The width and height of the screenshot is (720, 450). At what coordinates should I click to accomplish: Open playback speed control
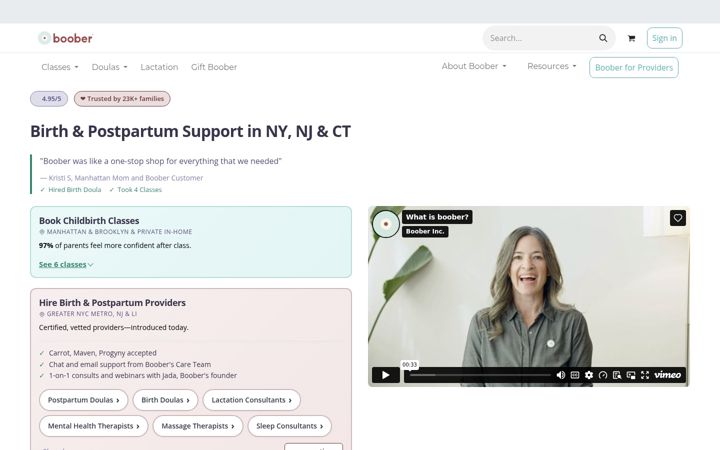click(603, 375)
